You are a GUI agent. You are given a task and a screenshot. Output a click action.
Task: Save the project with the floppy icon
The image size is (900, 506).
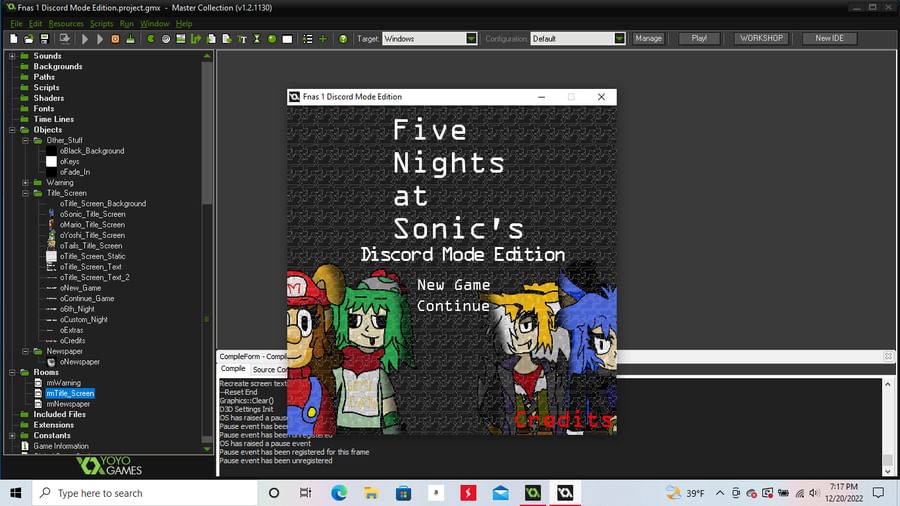[x=44, y=39]
